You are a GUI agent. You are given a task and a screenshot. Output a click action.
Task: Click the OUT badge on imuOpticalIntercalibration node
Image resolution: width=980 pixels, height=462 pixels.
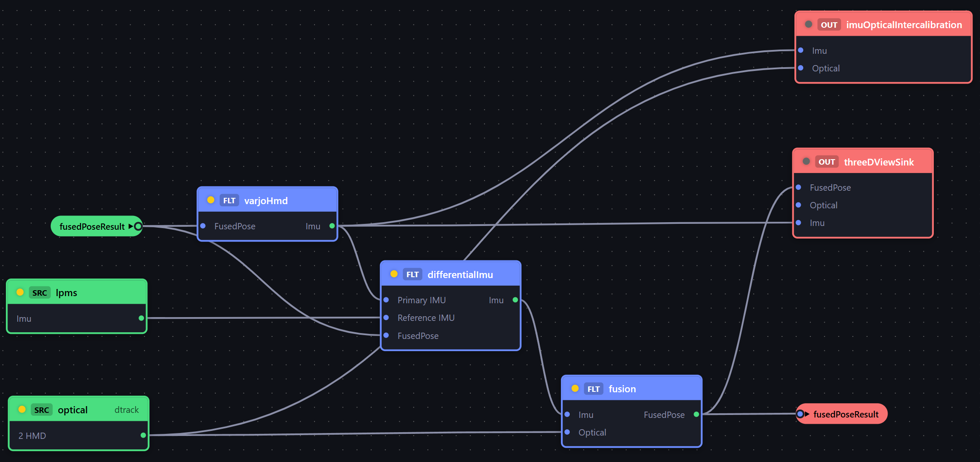(x=829, y=25)
